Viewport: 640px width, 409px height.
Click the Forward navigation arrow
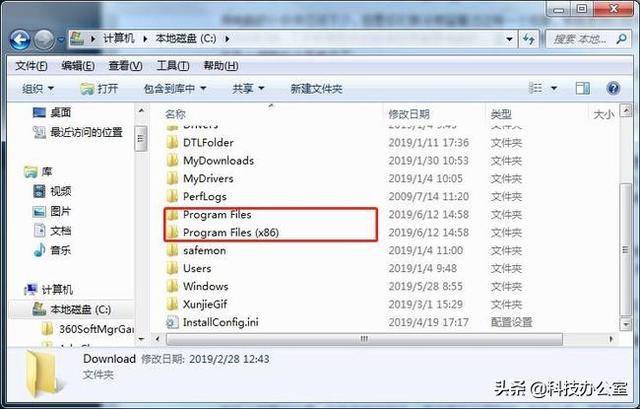click(x=44, y=40)
